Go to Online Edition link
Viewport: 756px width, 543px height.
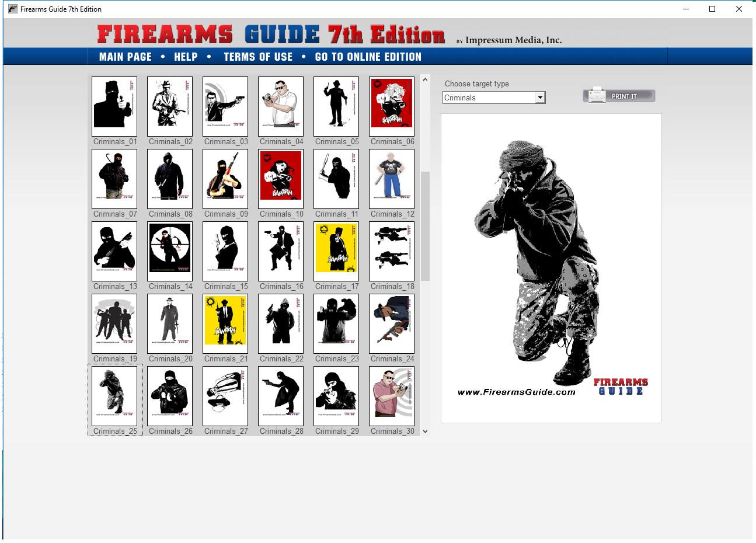click(x=368, y=57)
